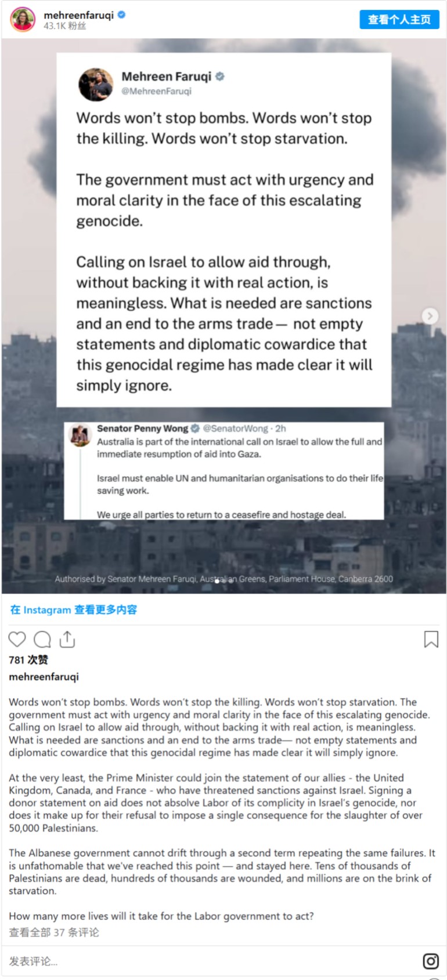Share the post using the share icon
The image size is (447, 980).
coord(67,639)
